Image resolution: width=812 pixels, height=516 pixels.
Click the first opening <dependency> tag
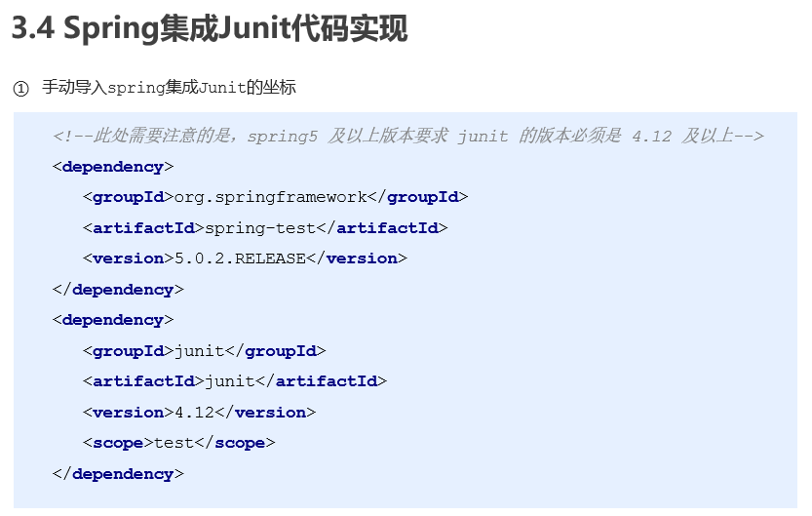[113, 167]
